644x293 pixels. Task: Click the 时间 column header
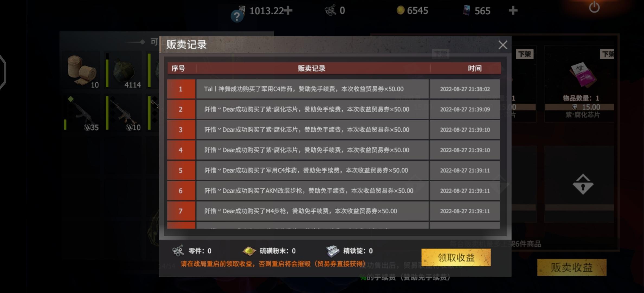(x=475, y=68)
